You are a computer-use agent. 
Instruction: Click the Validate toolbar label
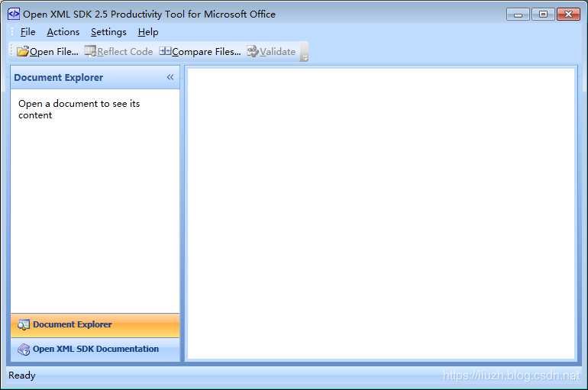coord(277,52)
